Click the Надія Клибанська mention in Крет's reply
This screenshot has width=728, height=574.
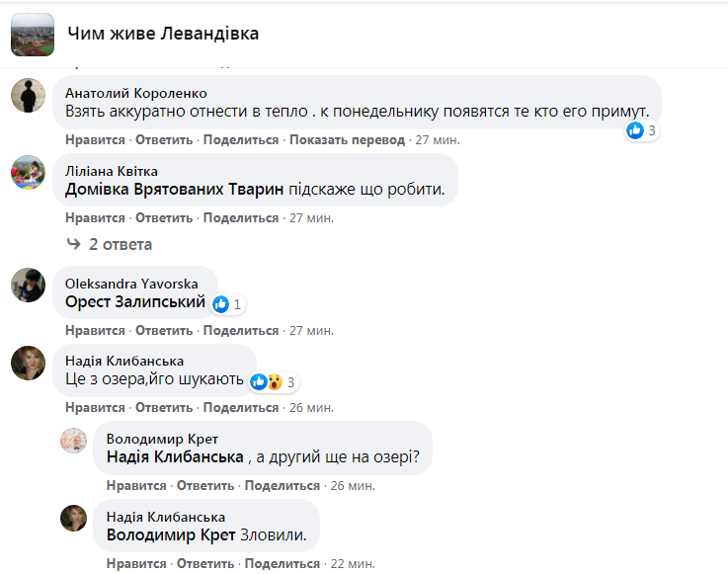coord(175,457)
